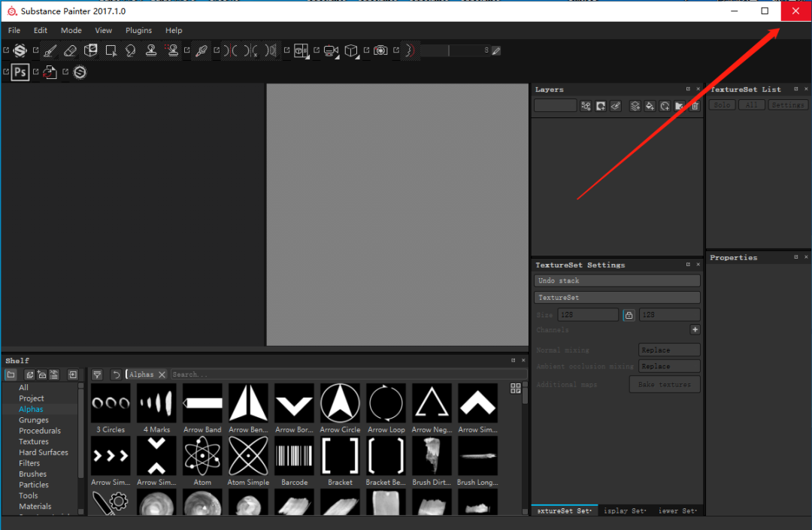This screenshot has height=530, width=812.
Task: Click the All button in TextureSet List
Action: [x=751, y=105]
